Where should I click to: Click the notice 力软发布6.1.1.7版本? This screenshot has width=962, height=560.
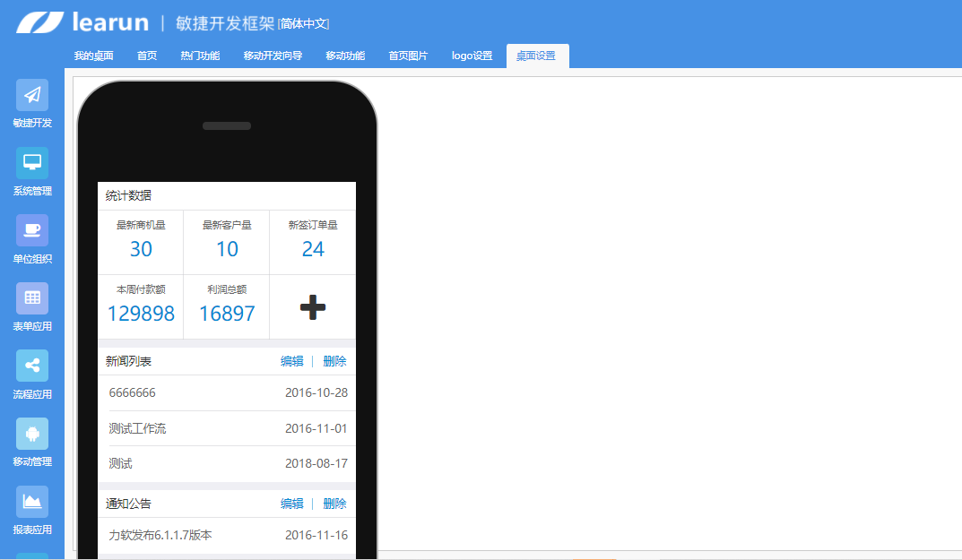coord(160,535)
